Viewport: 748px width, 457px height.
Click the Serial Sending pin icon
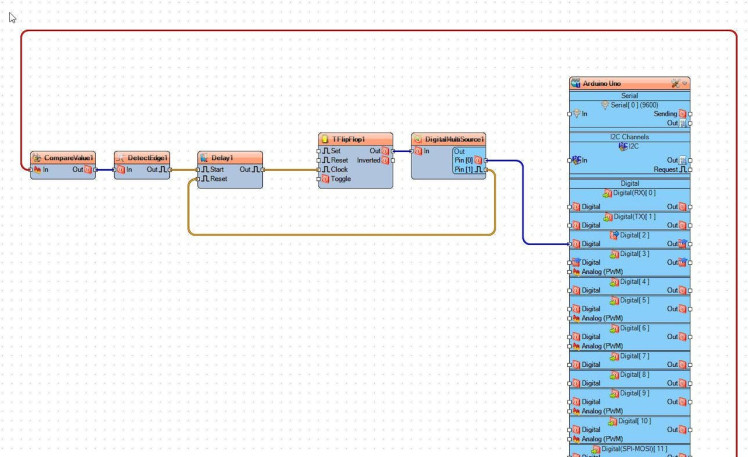(683, 114)
